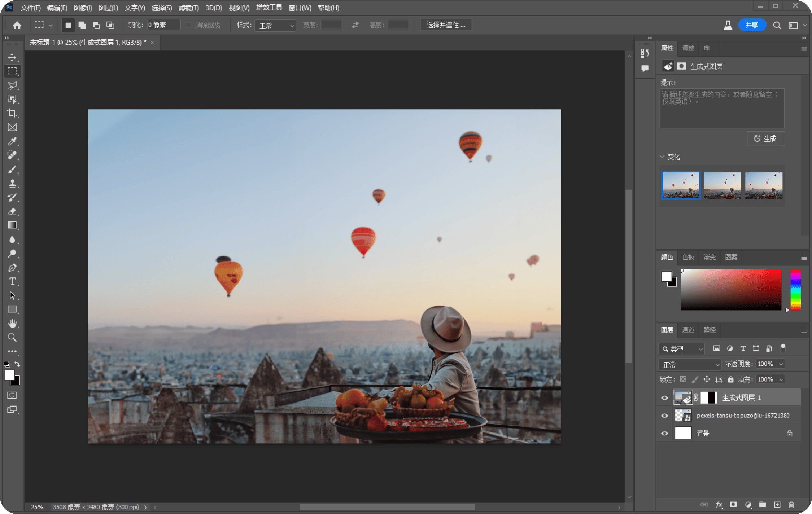812x514 pixels.
Task: Select the Zoom tool
Action: point(12,338)
